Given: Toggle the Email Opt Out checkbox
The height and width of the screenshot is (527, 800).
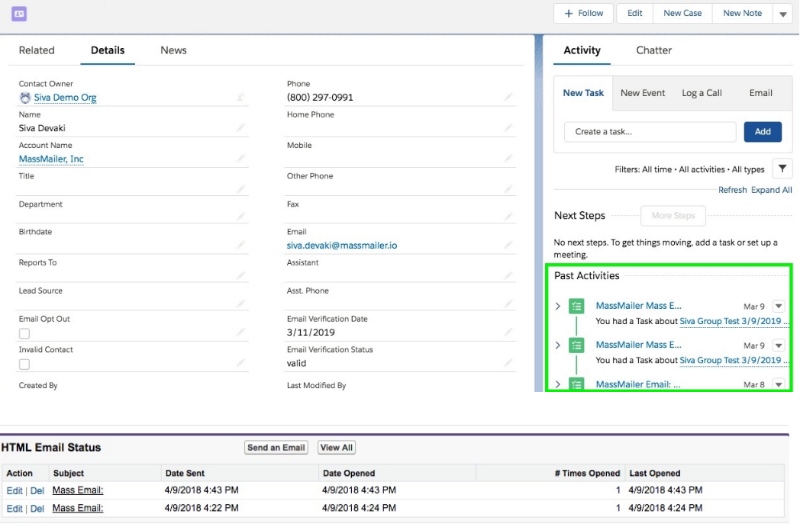Looking at the screenshot, I should coord(24,334).
